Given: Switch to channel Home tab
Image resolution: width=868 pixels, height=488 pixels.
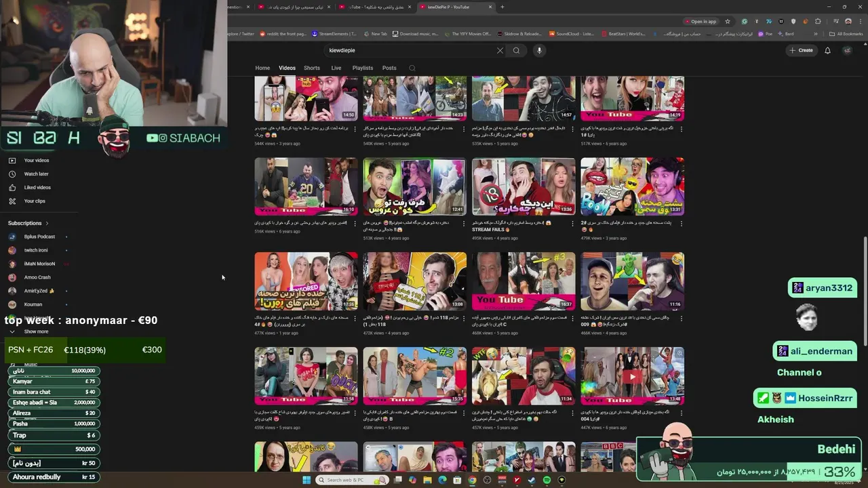Looking at the screenshot, I should [x=262, y=68].
